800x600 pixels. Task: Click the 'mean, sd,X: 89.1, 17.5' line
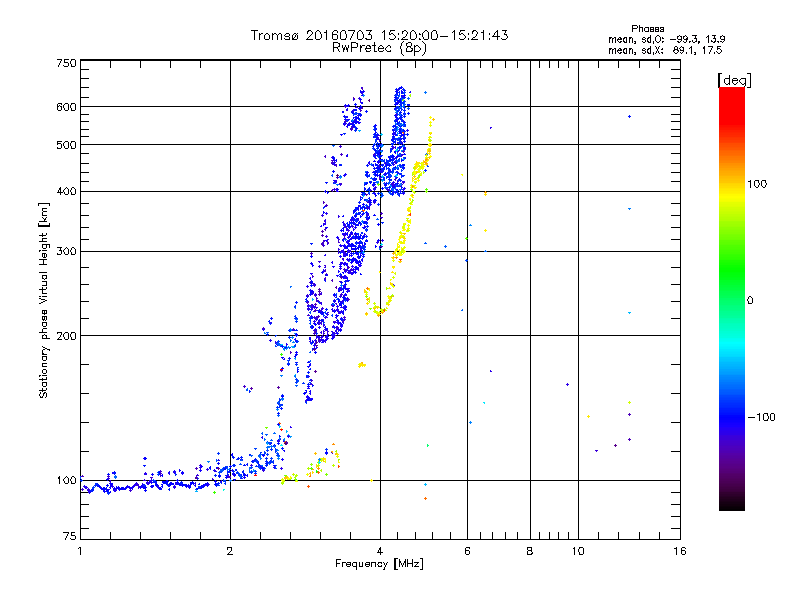pos(665,50)
